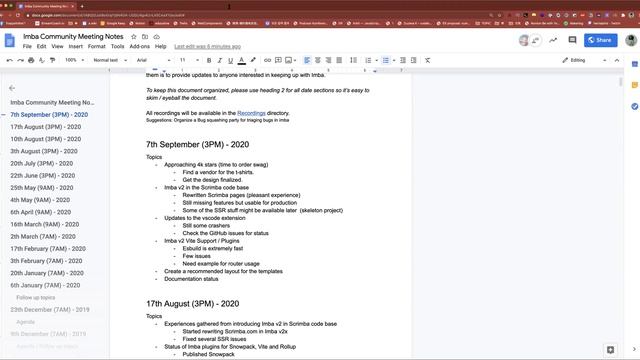The height and width of the screenshot is (360, 640).
Task: Click the Last edit was minutes ago link
Action: click(x=207, y=47)
